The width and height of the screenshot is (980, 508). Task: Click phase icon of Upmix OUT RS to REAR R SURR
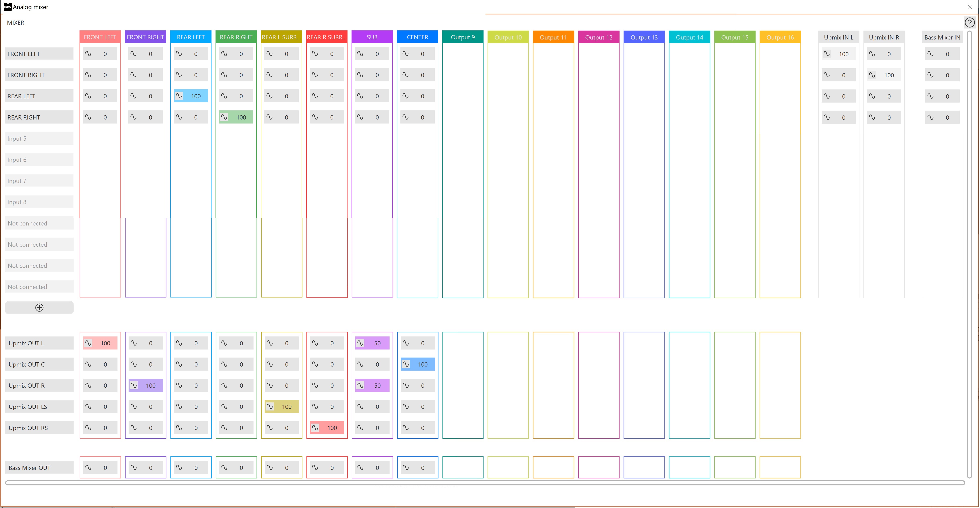[315, 428]
